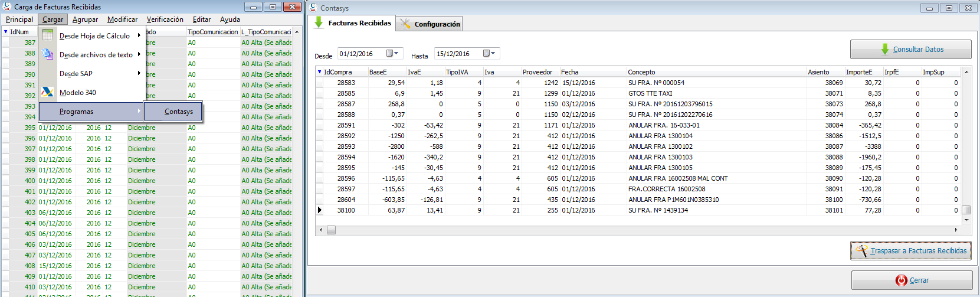The height and width of the screenshot is (297, 980).
Task: Click the Consultar Datos button
Action: (911, 49)
